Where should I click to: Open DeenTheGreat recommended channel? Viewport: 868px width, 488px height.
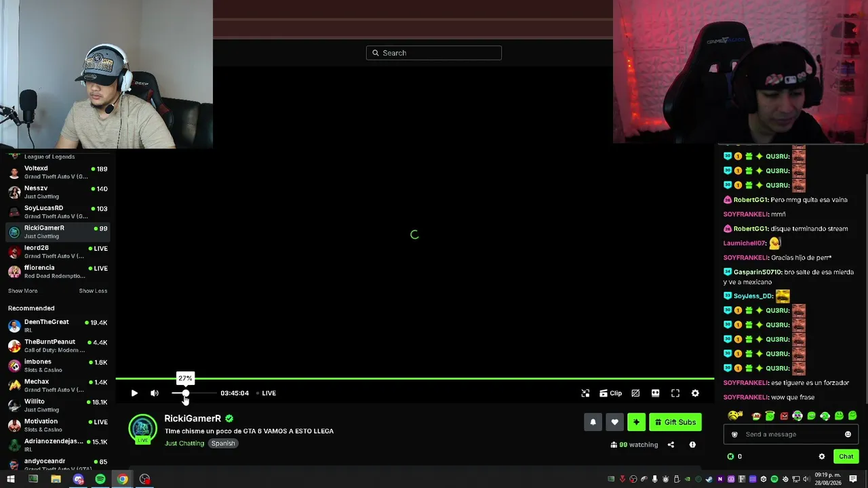point(58,326)
